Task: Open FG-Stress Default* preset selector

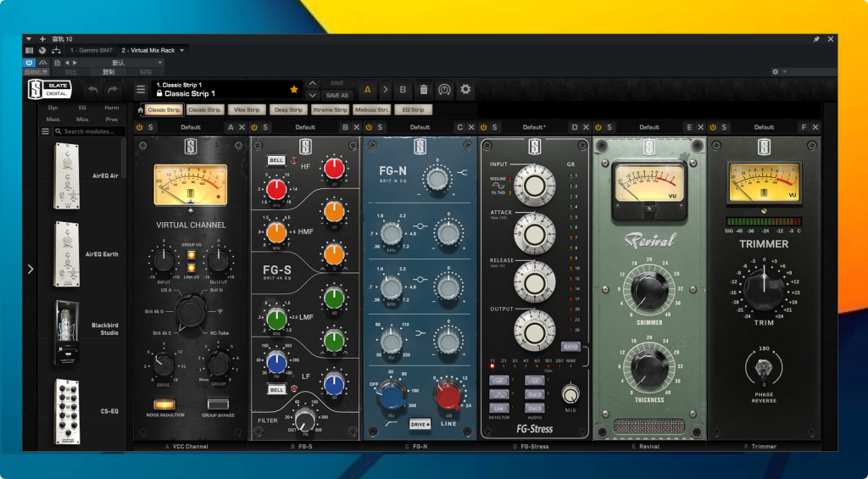Action: coord(534,127)
